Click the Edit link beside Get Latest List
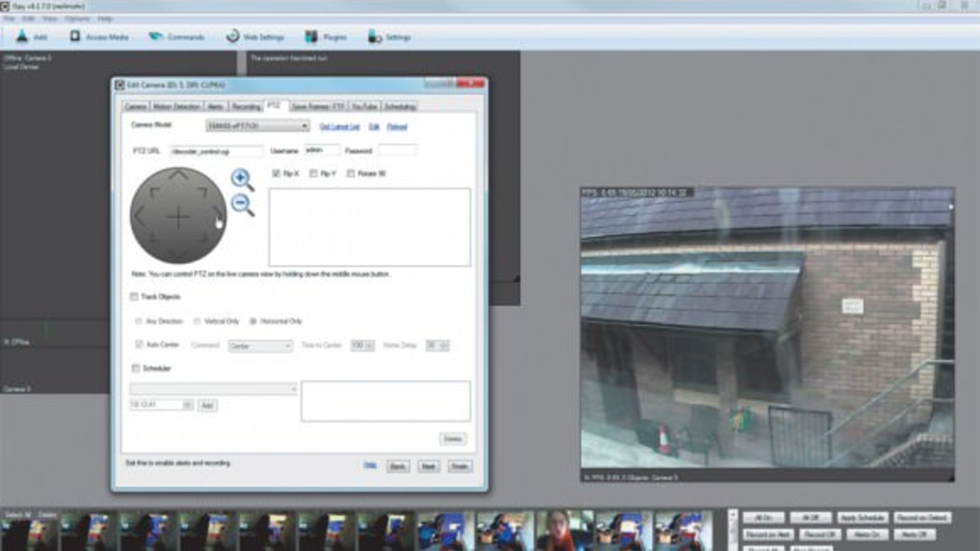 [374, 127]
